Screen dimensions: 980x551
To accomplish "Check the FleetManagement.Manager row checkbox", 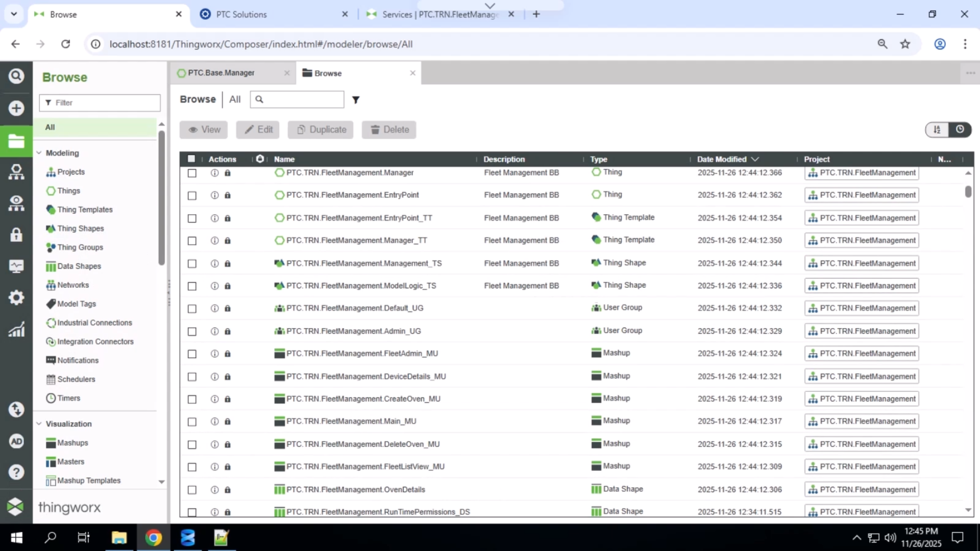I will [x=192, y=173].
